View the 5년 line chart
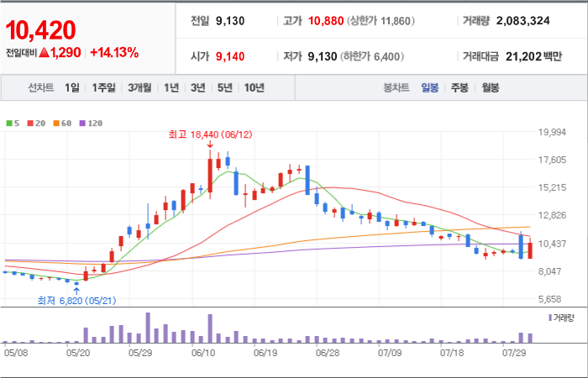588x378 pixels. pyautogui.click(x=224, y=87)
